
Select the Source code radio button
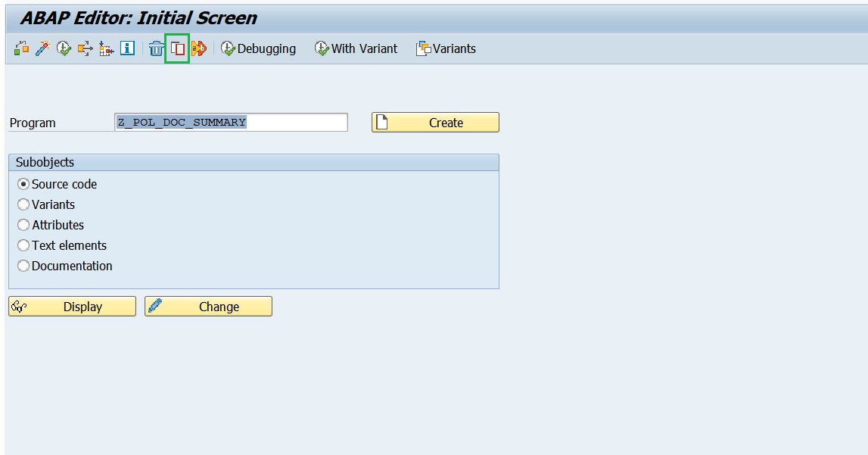[23, 184]
